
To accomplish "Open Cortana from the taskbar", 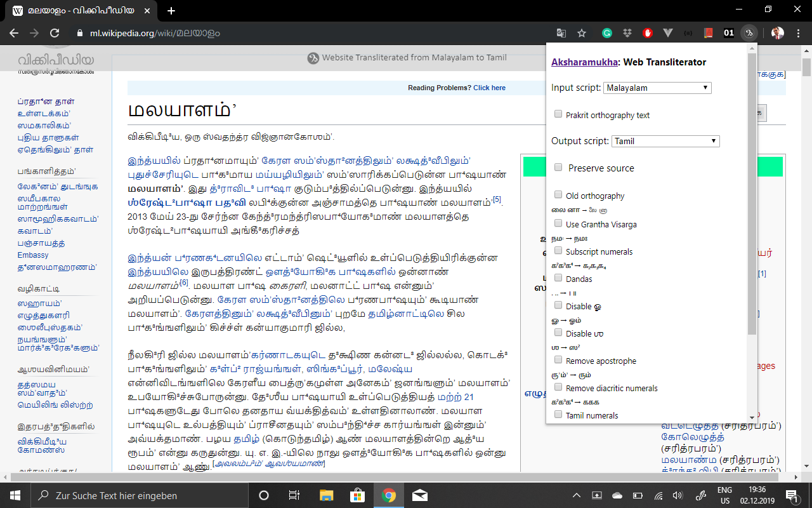I will 264,495.
